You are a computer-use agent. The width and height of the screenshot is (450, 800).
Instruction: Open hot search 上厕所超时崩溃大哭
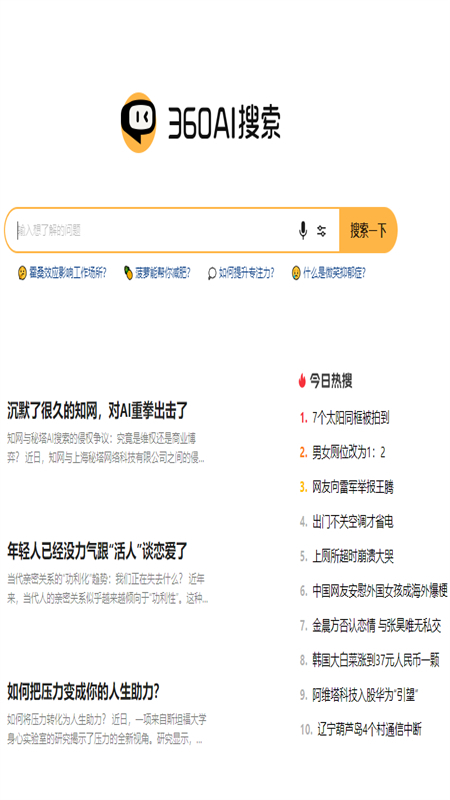click(353, 556)
